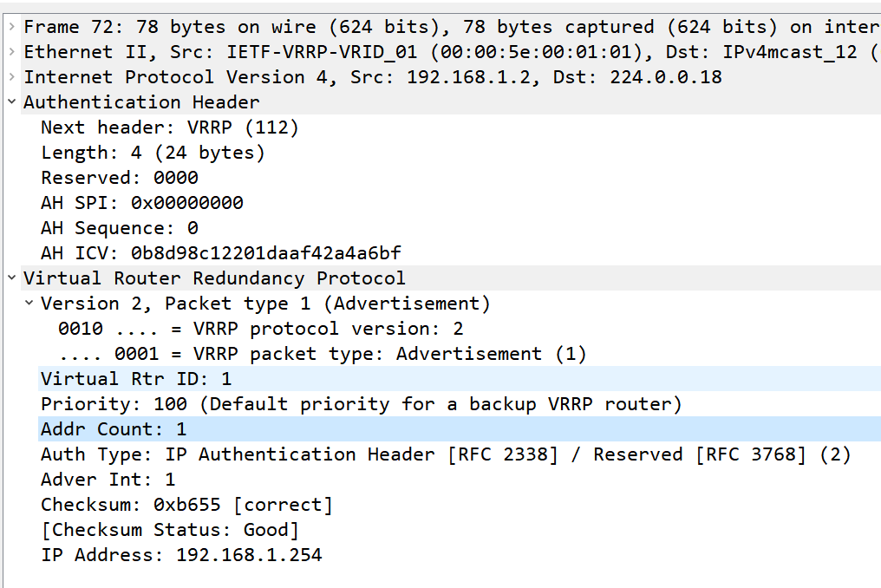Screen dimensions: 881x588
Task: Select the AH SPI field
Action: tap(142, 203)
